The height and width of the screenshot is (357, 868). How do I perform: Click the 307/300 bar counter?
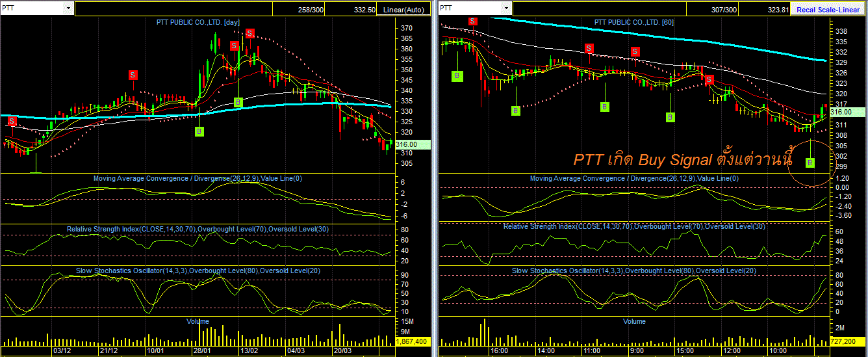(724, 10)
